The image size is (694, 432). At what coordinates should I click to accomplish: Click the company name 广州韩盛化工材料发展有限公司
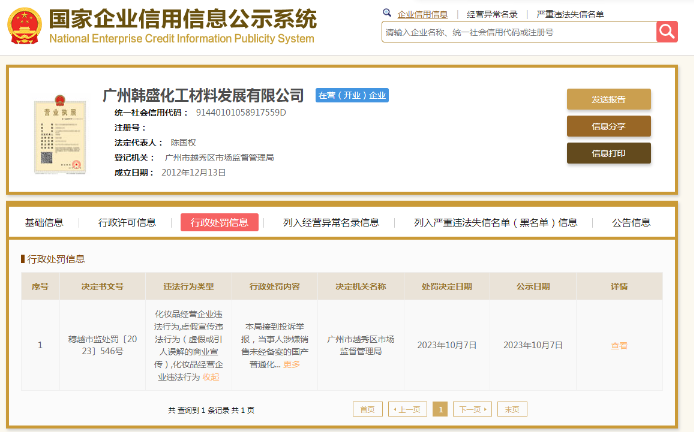coord(203,95)
